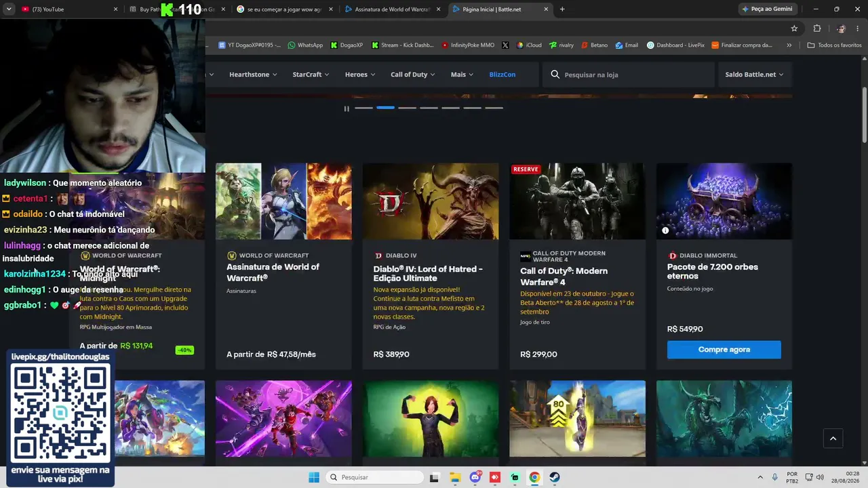Click the magnifier icon in store search

point(555,75)
